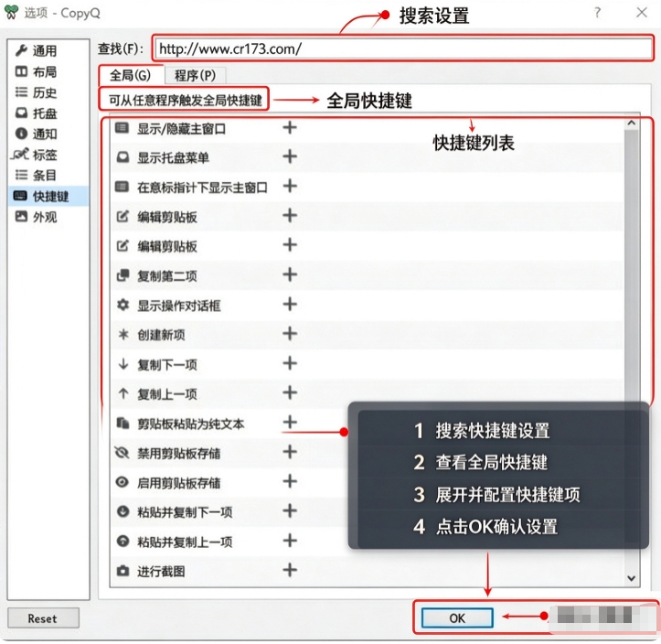Viewport: 661px width, 644px height.
Task: Click the tray icon beside 显示托盘菜单
Action: (x=123, y=157)
